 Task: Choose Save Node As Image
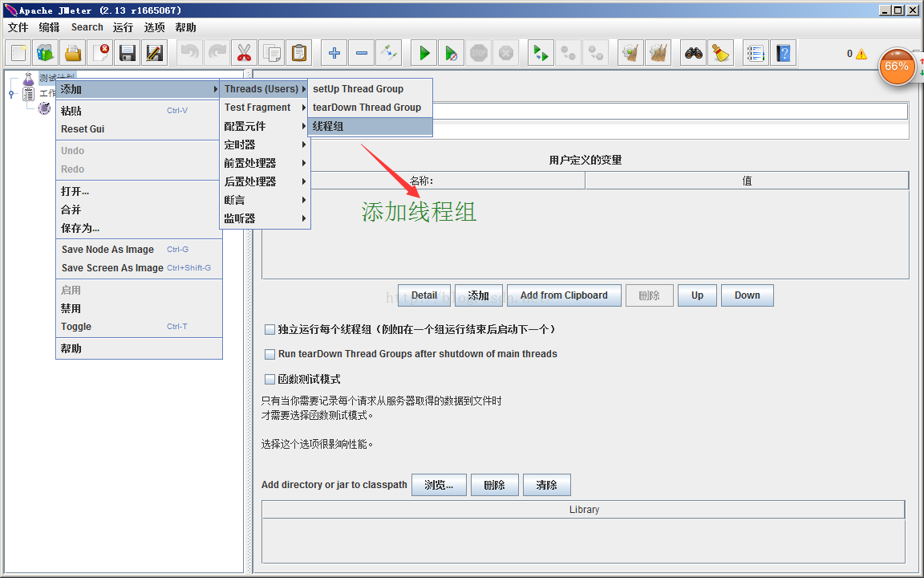[139, 250]
